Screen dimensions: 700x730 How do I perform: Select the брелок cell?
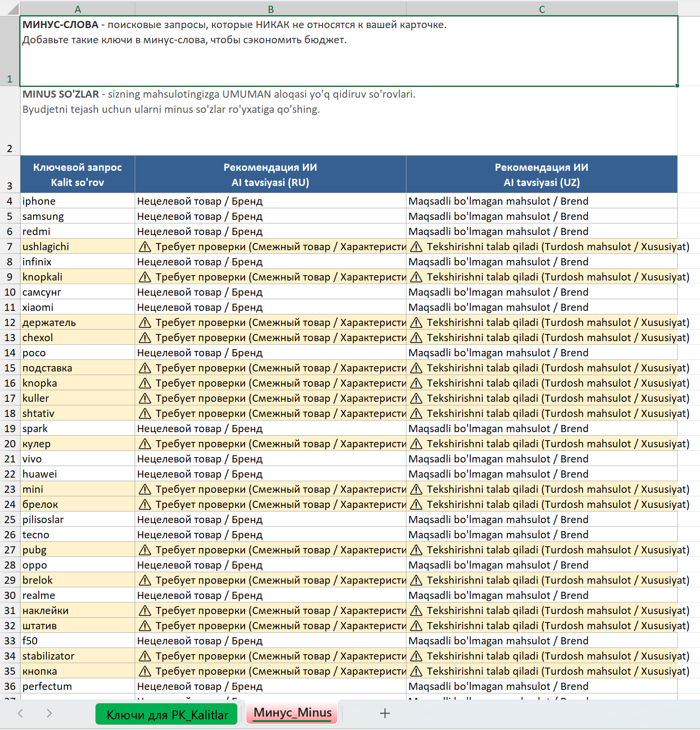click(78, 504)
